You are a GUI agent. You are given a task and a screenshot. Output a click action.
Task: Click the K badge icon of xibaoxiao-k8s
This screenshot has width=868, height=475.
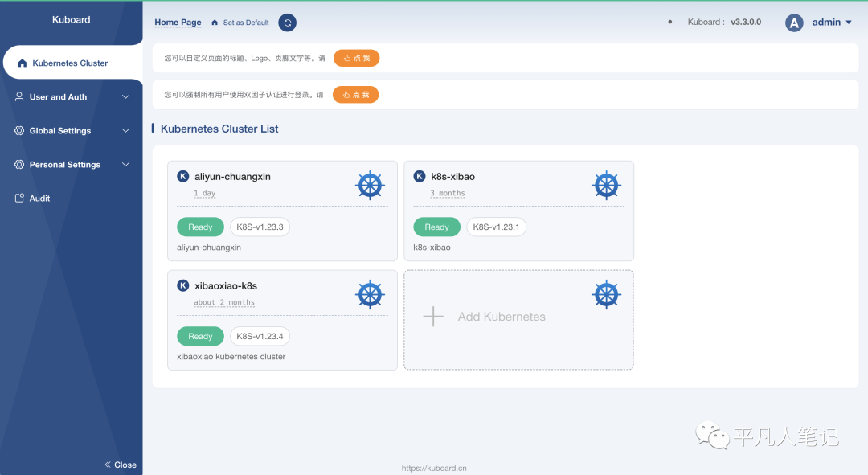tap(182, 285)
